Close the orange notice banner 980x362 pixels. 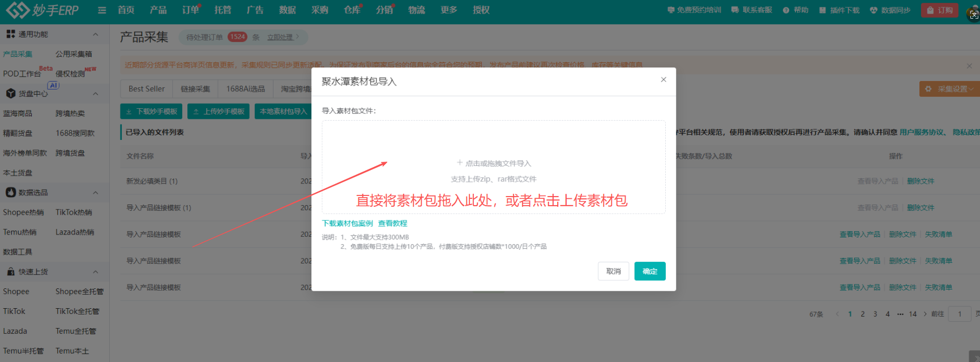pyautogui.click(x=969, y=66)
